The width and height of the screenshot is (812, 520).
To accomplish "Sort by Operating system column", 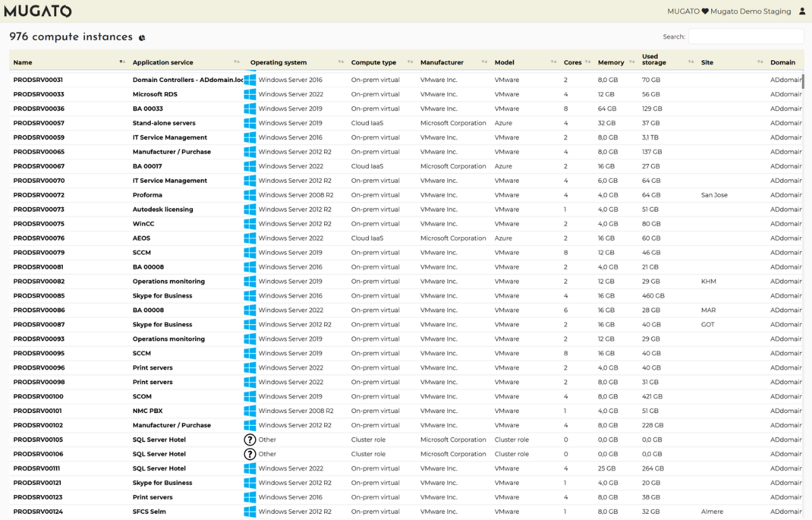I will (278, 62).
